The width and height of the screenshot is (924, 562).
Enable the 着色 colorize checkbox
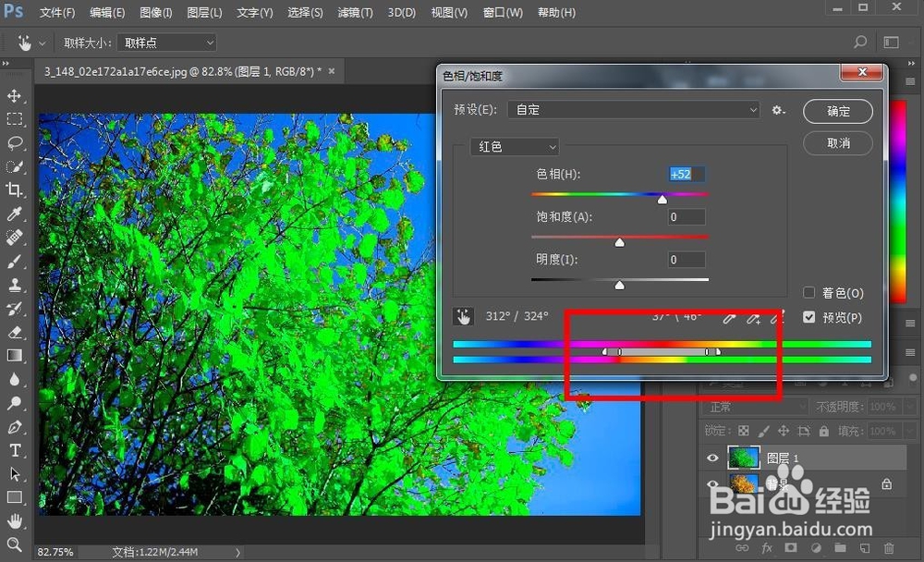click(x=809, y=292)
